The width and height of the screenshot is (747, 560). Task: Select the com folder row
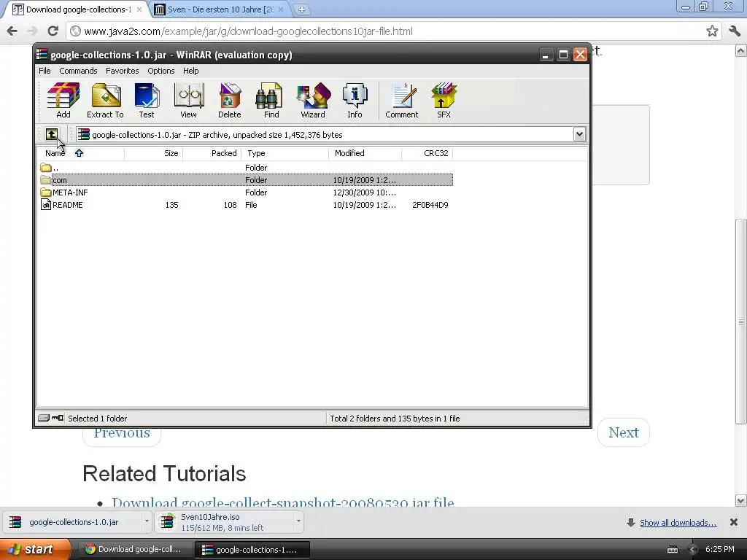[x=246, y=180]
